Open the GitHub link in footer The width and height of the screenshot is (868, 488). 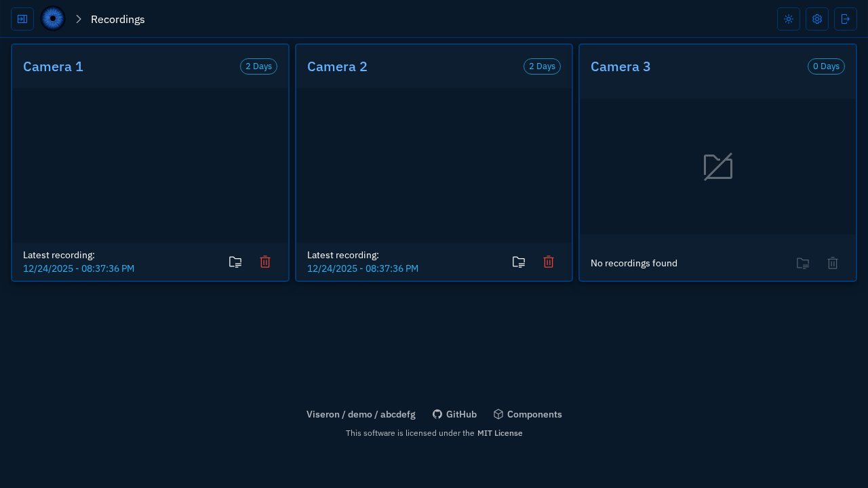(x=454, y=414)
